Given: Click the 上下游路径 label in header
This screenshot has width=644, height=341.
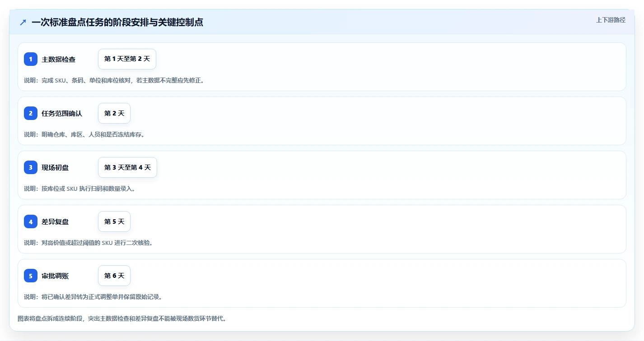Looking at the screenshot, I should click(611, 20).
